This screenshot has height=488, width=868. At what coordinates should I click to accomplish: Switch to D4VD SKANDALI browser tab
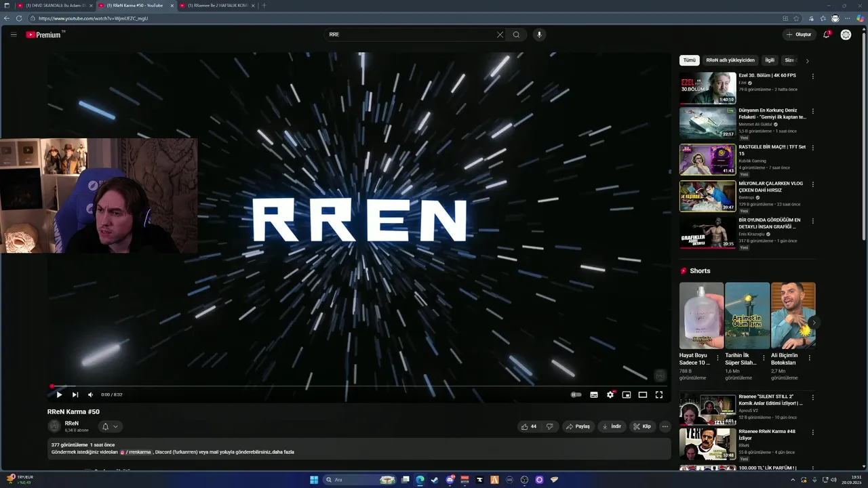[x=56, y=5]
